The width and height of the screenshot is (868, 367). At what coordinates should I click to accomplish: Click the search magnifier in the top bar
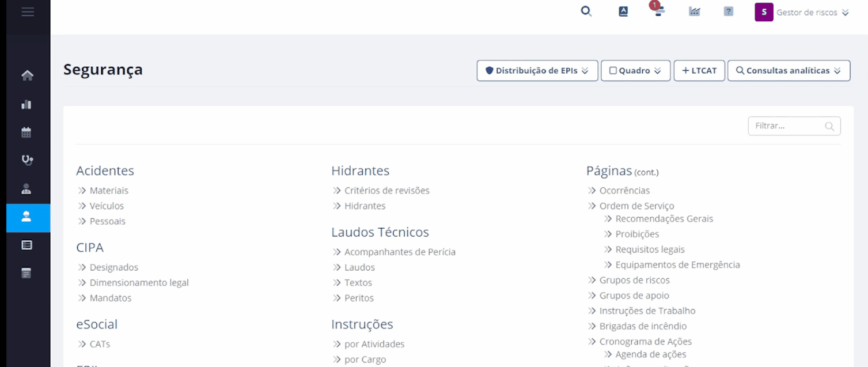586,12
